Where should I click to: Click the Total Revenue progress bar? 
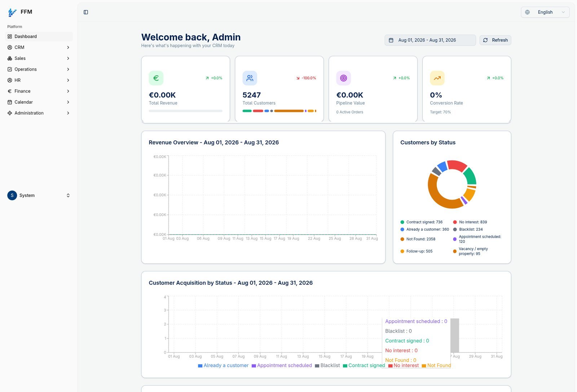186,111
